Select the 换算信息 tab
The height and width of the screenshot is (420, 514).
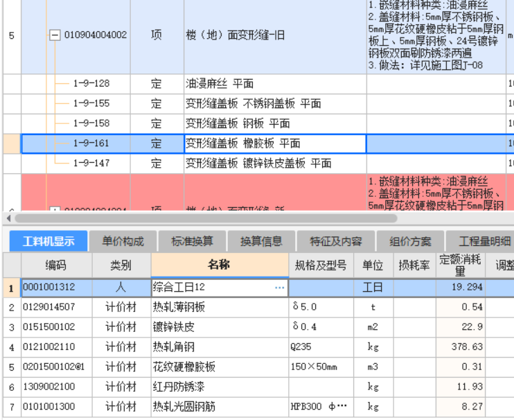pos(261,242)
